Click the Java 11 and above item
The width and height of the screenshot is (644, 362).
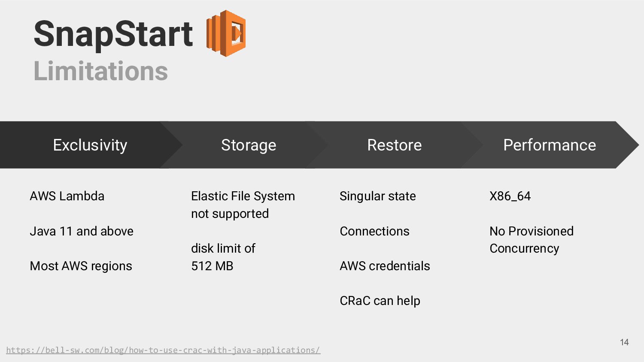(82, 231)
